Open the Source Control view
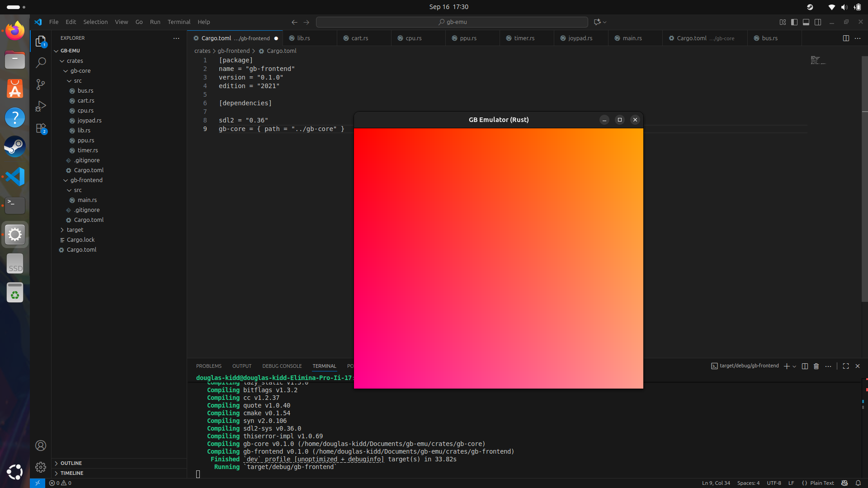The height and width of the screenshot is (488, 868). 41,84
